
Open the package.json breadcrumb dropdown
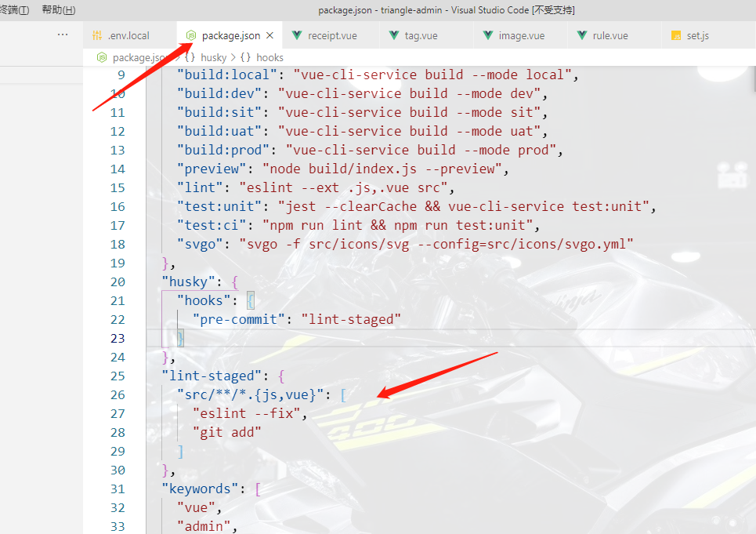pyautogui.click(x=138, y=56)
